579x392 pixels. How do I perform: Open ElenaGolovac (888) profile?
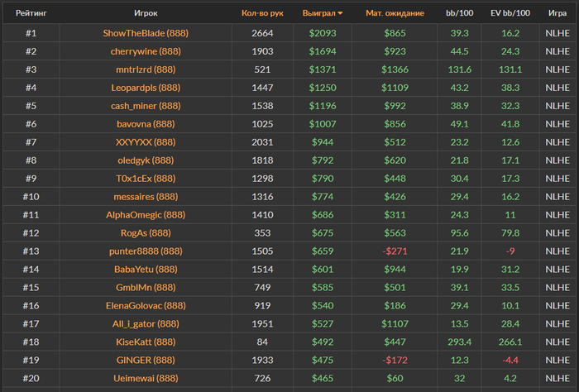[x=146, y=306]
